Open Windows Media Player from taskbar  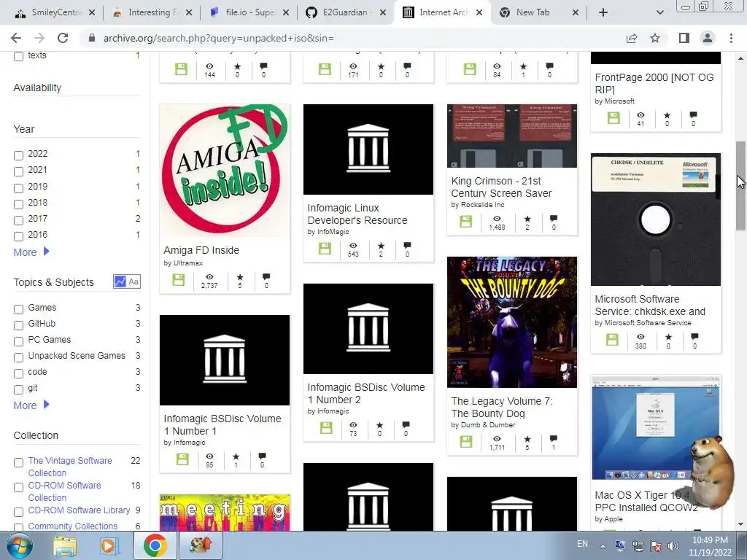109,545
